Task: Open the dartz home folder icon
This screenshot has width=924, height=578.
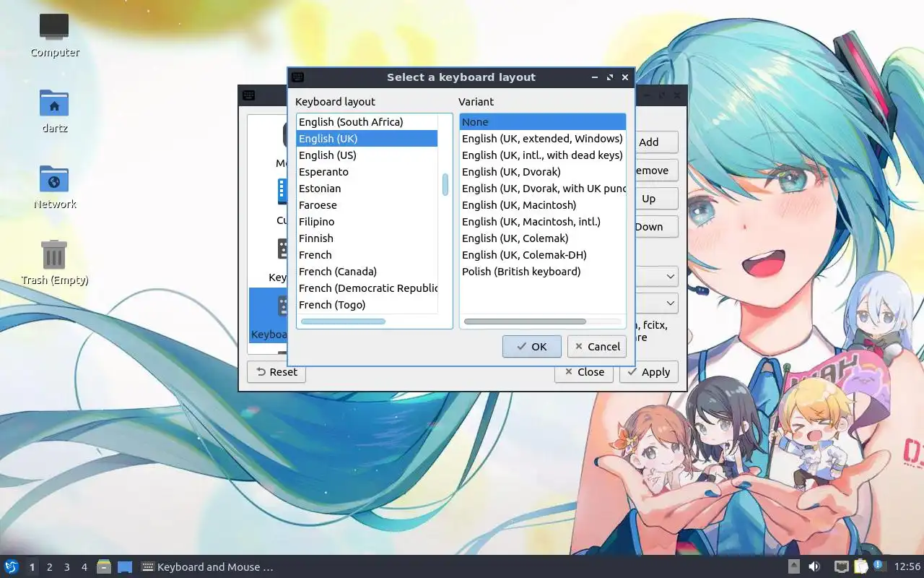Action: pos(54,111)
